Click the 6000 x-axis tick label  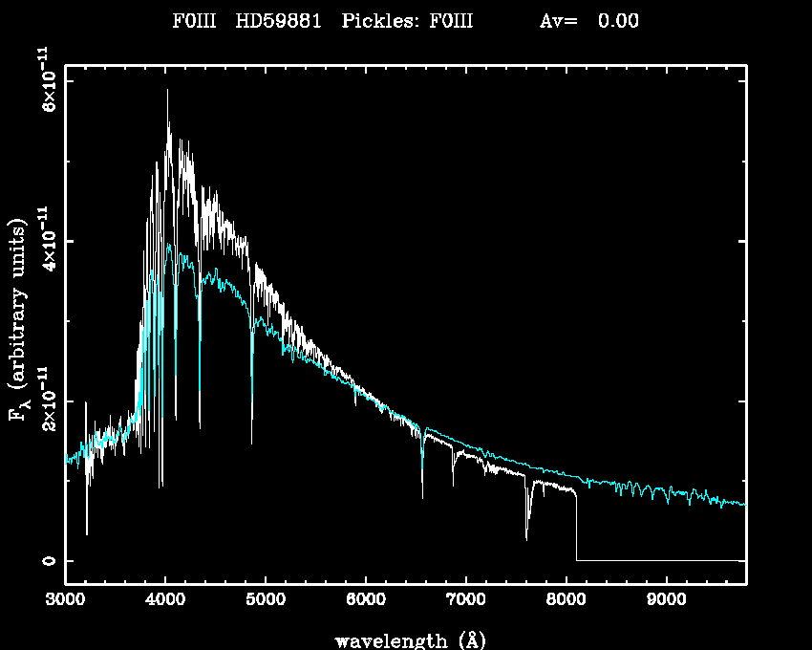[x=365, y=600]
